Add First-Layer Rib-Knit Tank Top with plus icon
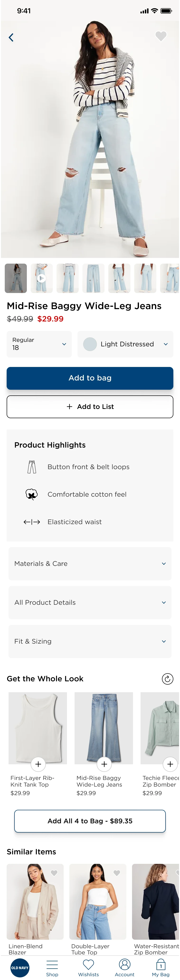Screen dimensions: 180x980 click(x=38, y=764)
